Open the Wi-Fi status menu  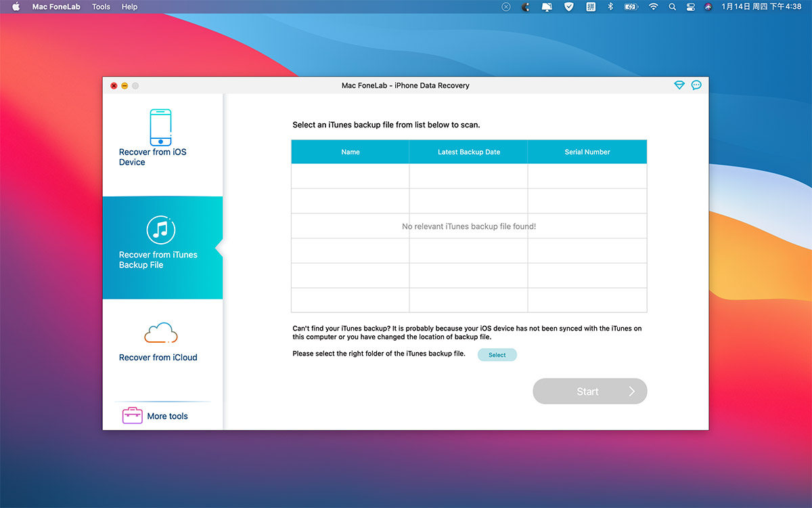click(653, 7)
